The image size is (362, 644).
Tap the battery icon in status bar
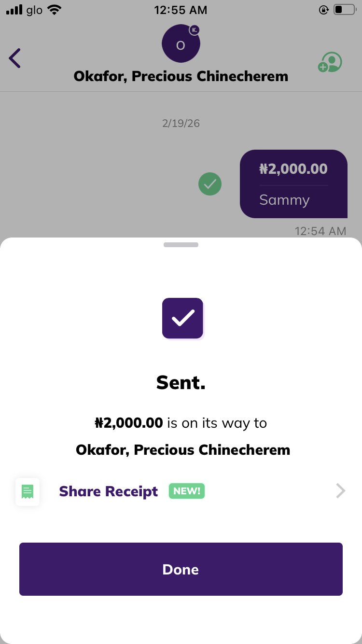click(x=344, y=10)
